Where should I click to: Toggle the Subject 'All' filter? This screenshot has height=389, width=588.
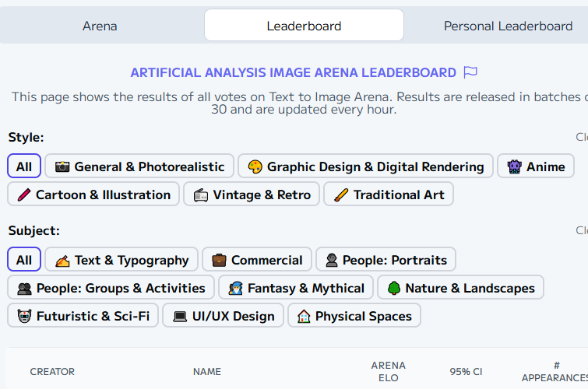click(24, 260)
